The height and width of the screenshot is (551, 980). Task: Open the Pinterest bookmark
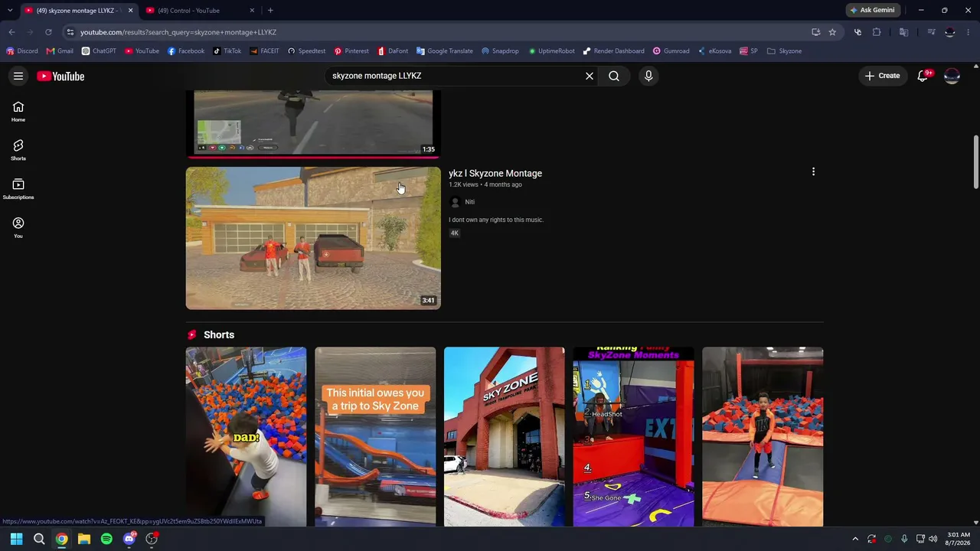point(351,51)
